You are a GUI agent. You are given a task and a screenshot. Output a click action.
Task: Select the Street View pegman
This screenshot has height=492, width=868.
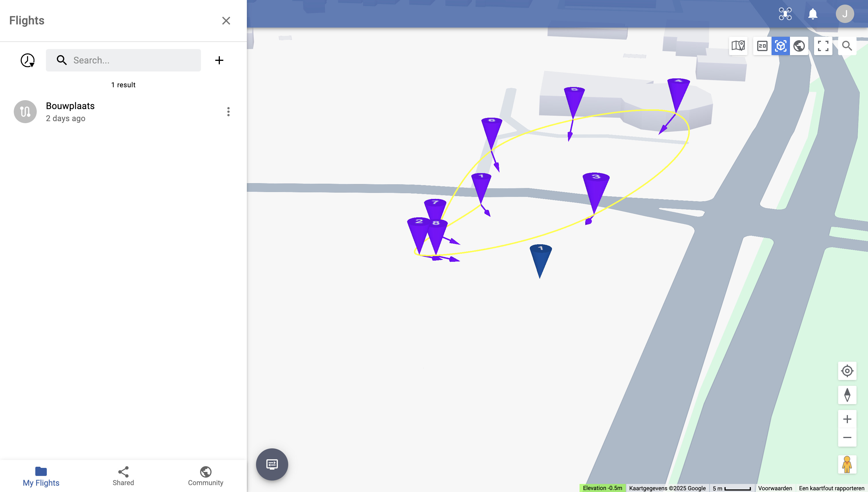click(847, 464)
